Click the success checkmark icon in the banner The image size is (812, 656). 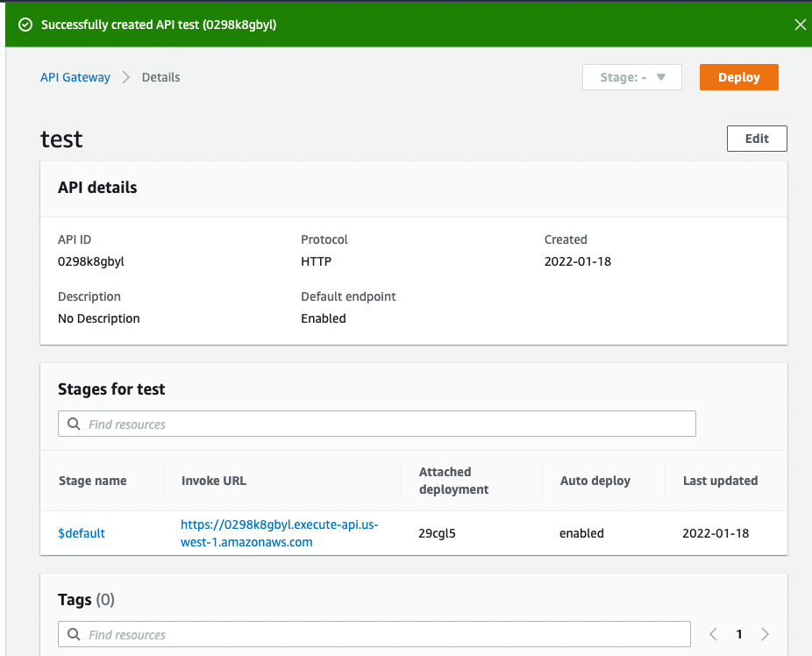[25, 25]
